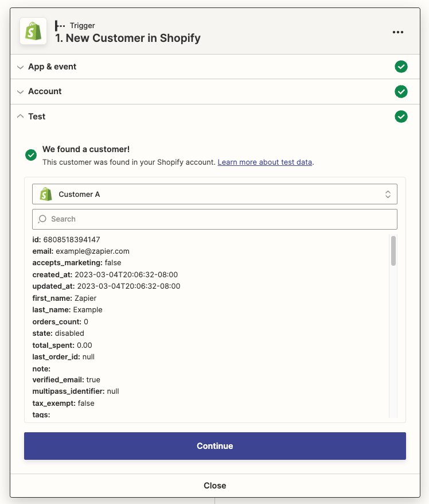This screenshot has height=504, width=429.
Task: Expand the App & event section
Action: click(21, 67)
